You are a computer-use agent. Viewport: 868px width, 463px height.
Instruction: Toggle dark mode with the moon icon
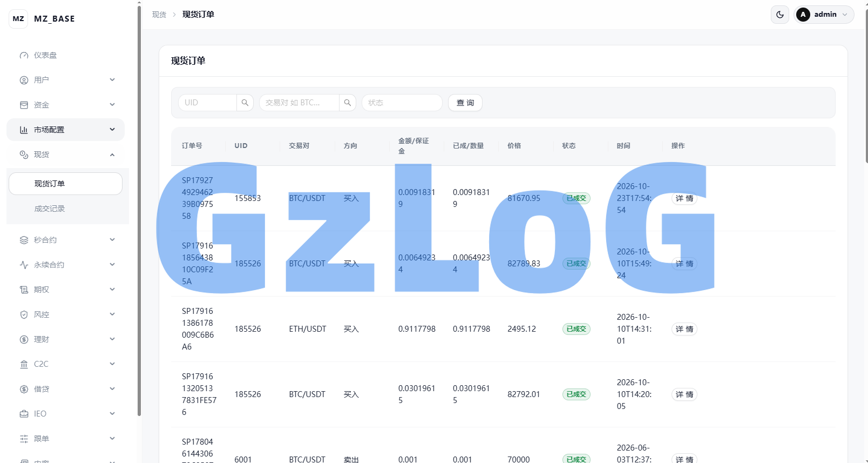(x=780, y=15)
